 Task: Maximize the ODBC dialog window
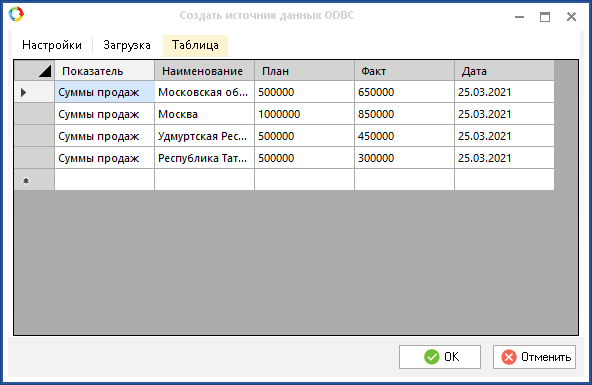tap(545, 17)
